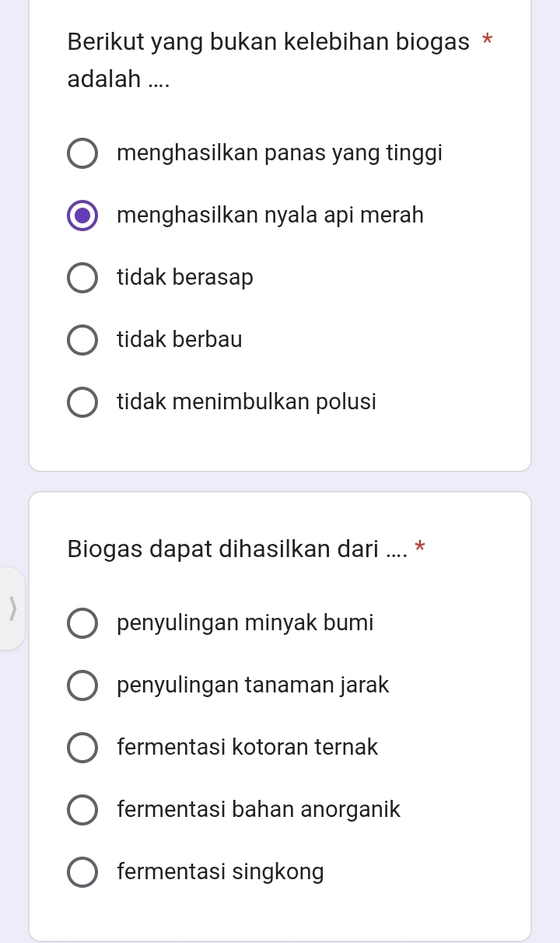Screen dimensions: 560x943
Task: Choose radio "penyulingan tanaman jarak"
Action: (x=82, y=686)
